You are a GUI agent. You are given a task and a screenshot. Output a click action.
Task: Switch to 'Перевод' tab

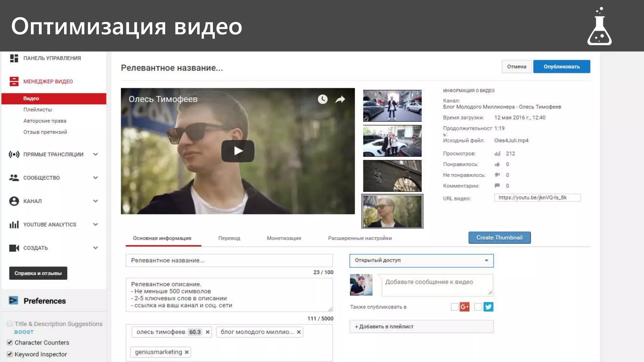click(x=229, y=238)
